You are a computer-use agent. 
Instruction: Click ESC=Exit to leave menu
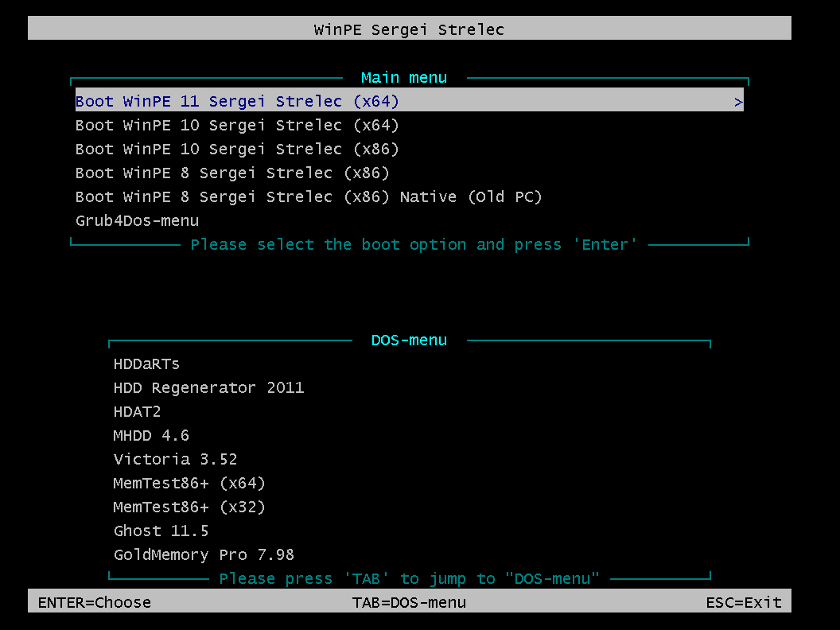click(744, 602)
